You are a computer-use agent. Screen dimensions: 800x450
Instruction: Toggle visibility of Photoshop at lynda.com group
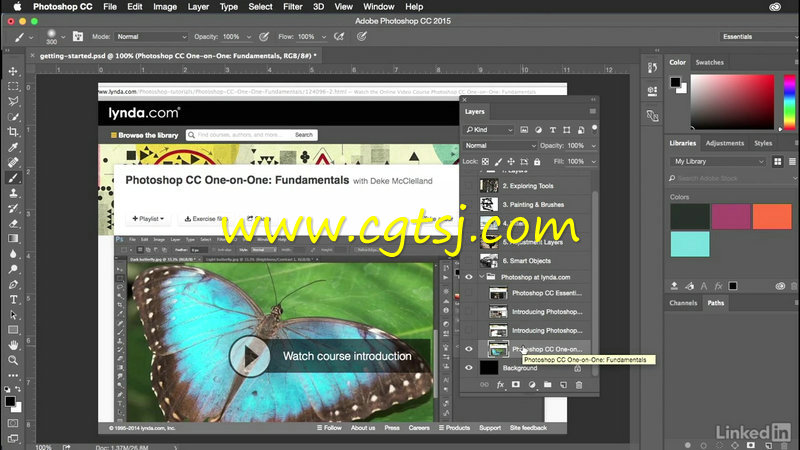[468, 277]
